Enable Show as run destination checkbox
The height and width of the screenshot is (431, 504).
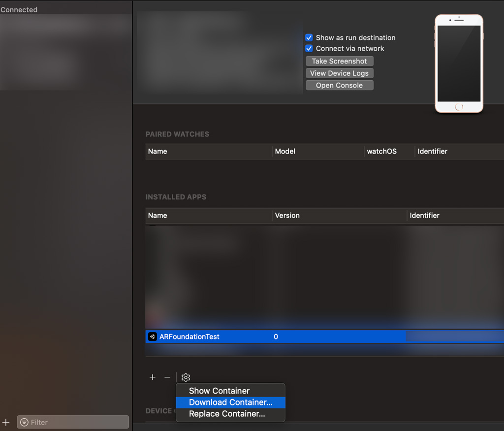[x=309, y=37]
